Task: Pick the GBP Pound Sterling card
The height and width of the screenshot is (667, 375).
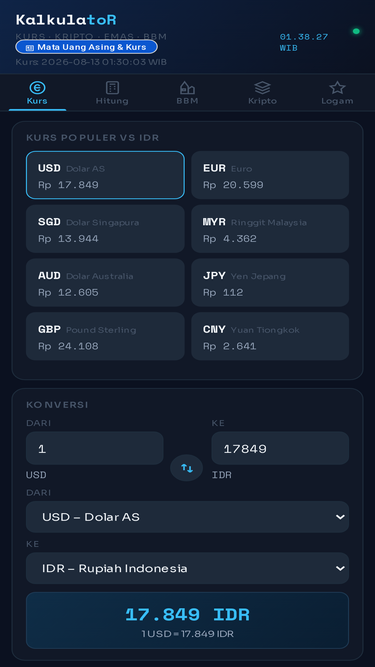Action: click(x=105, y=336)
